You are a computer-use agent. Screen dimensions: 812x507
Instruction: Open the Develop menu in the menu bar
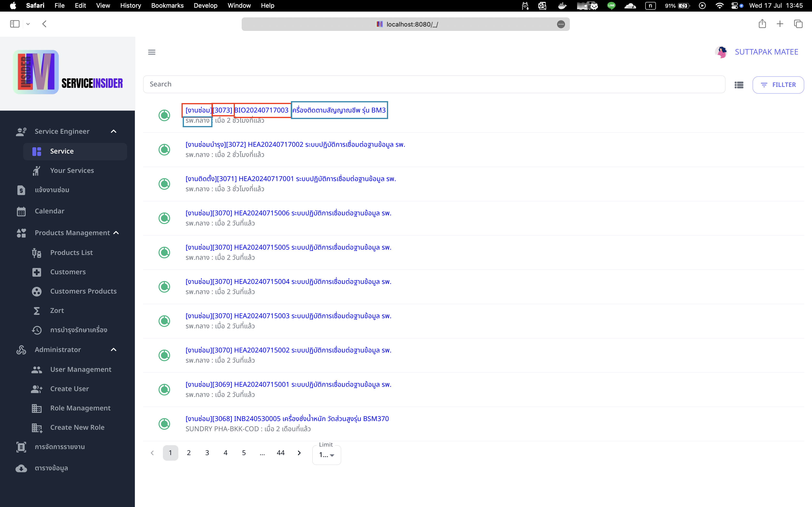click(205, 5)
